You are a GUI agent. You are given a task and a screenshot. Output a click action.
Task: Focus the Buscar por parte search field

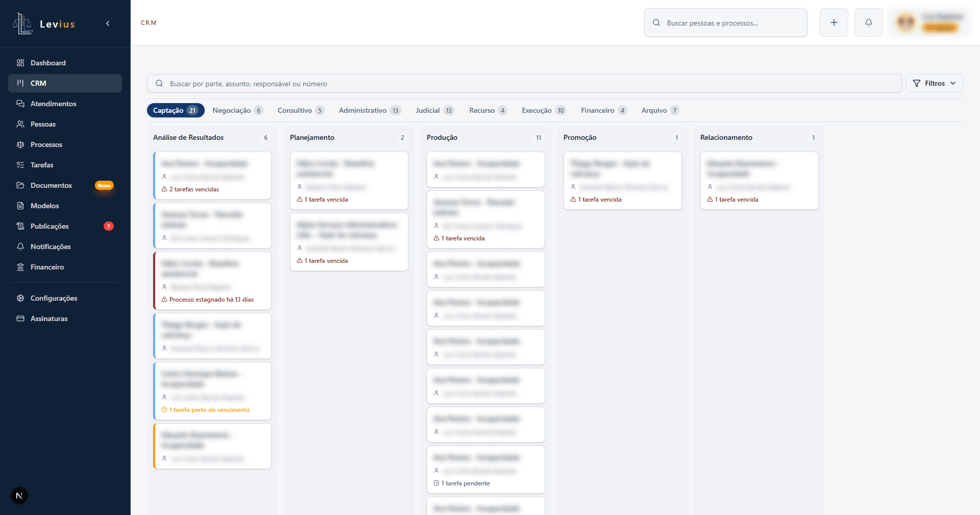[x=524, y=84]
